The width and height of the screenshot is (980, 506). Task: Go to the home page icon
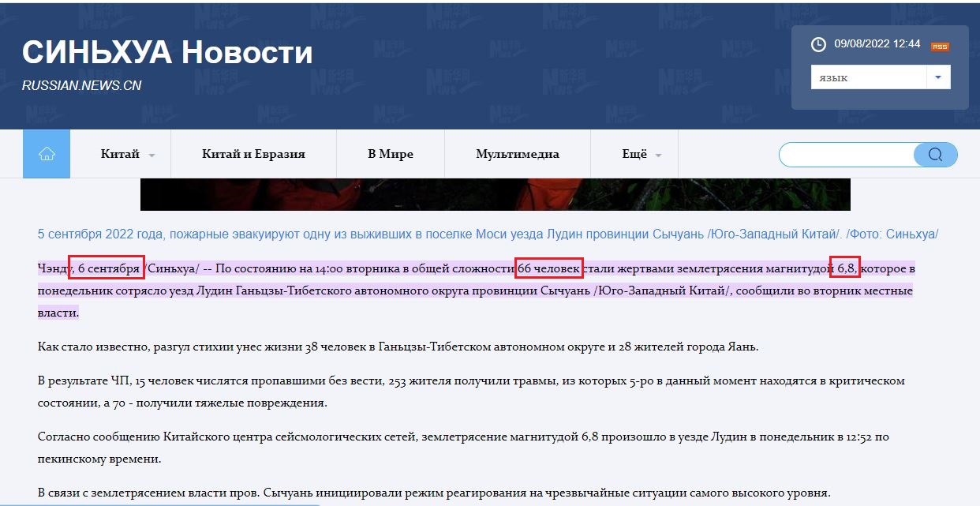coord(47,154)
